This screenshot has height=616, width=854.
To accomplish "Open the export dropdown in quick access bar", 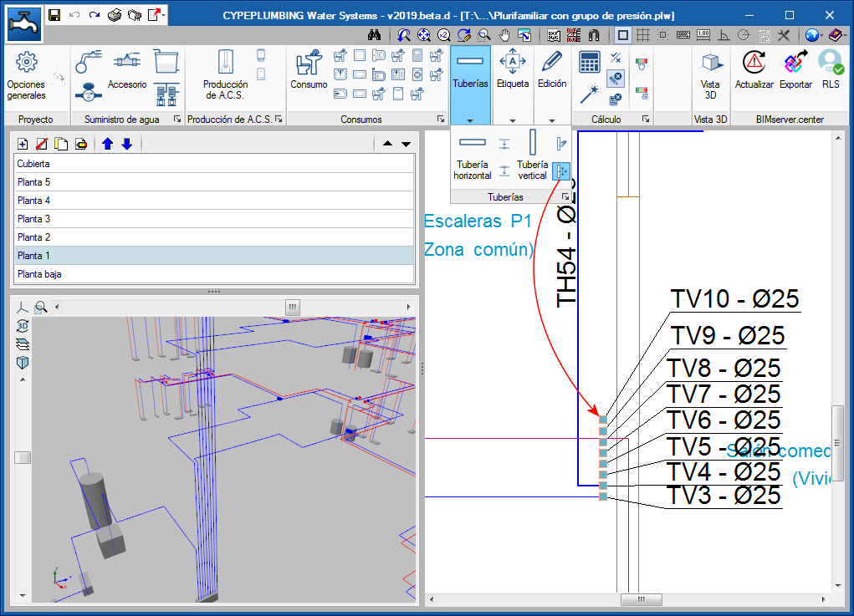I will (163, 15).
